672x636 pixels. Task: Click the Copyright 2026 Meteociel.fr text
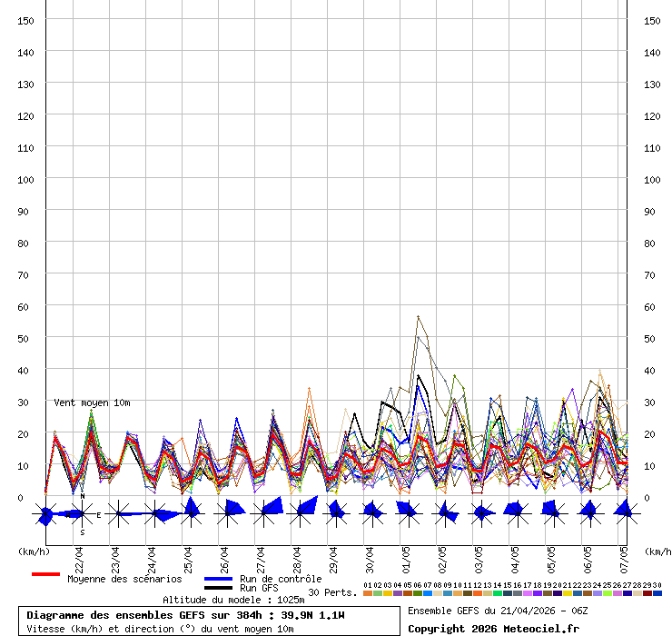[x=492, y=628]
